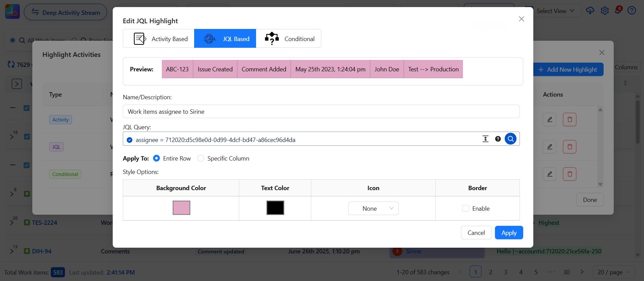Click the edit pencil for the Activity highlight
This screenshot has width=644, height=281.
[x=549, y=119]
